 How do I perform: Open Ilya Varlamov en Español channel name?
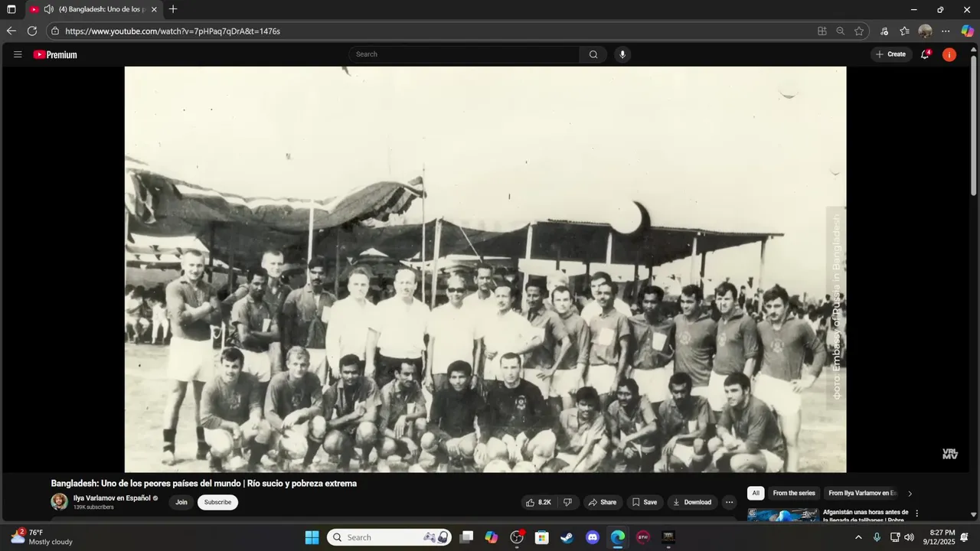point(112,498)
